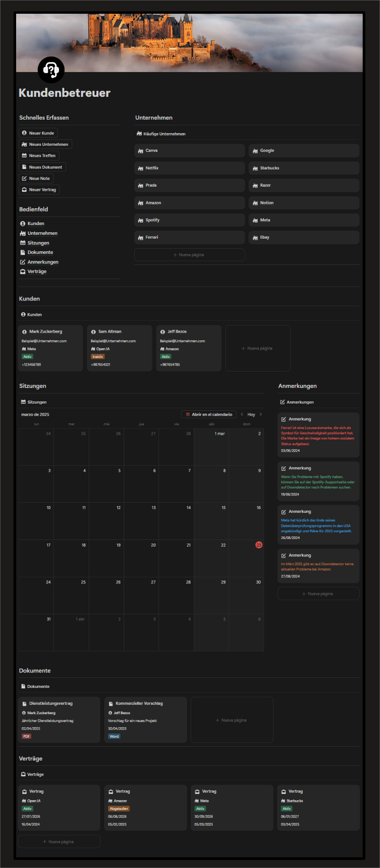Click the Neuer Kunde button
The image size is (380, 868).
tap(38, 133)
